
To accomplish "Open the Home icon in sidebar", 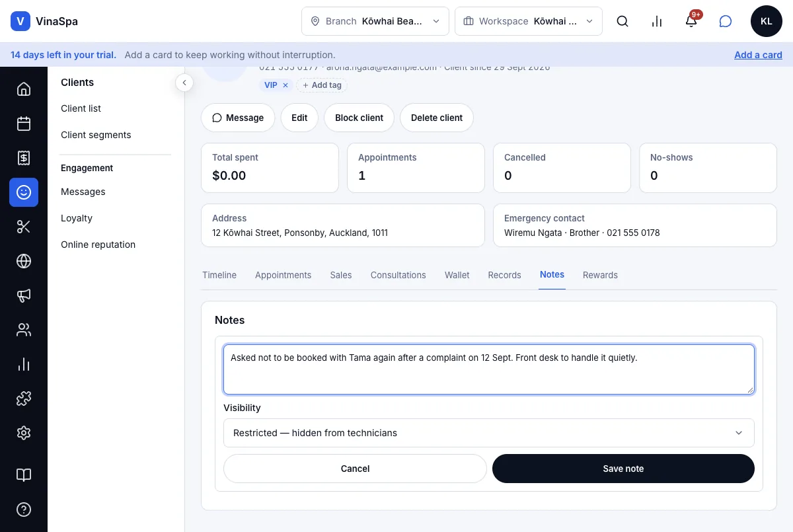I will [x=24, y=89].
